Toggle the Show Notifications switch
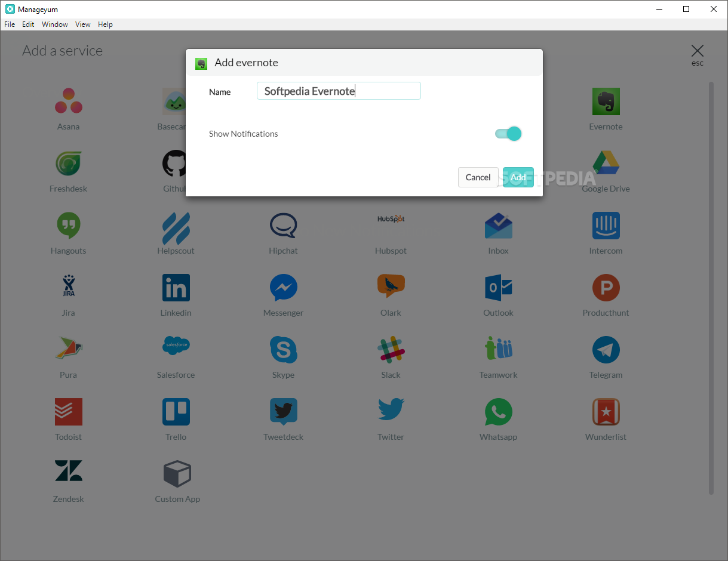This screenshot has height=561, width=728. coord(508,134)
